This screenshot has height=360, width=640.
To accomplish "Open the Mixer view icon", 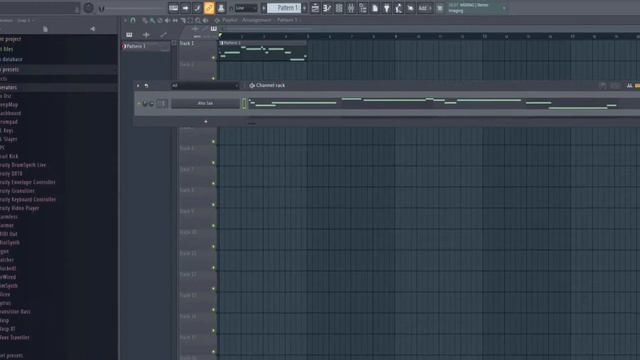I will click(x=351, y=8).
